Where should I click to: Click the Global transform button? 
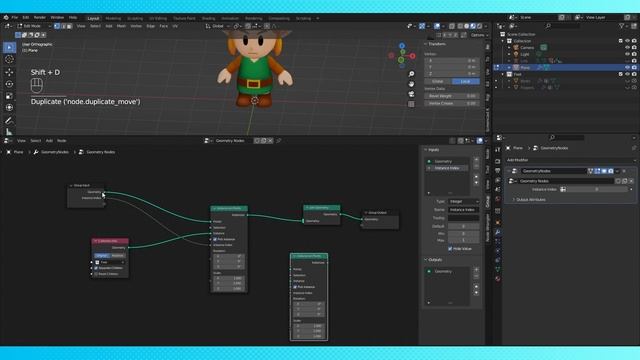point(438,81)
